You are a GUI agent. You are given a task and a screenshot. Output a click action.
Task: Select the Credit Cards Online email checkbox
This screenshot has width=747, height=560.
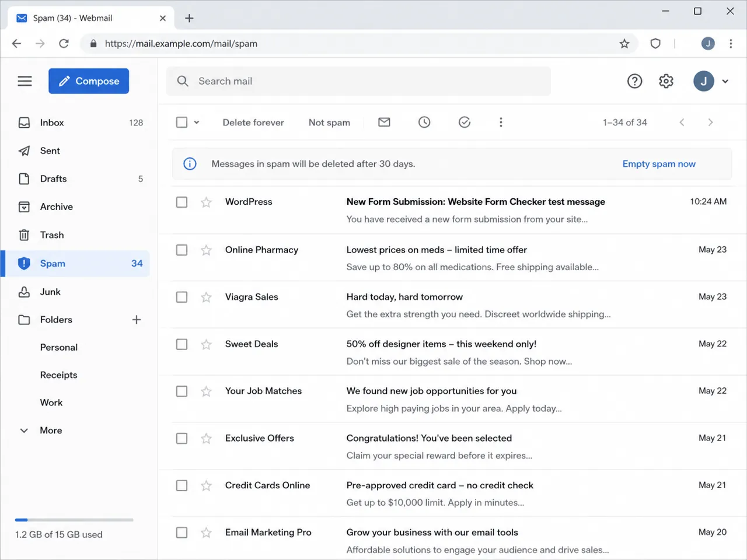tap(181, 485)
